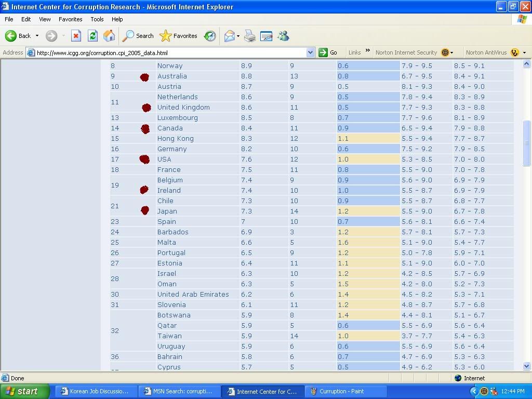Screen dimensions: 532x399
Task: Open the Tools menu
Action: pyautogui.click(x=97, y=19)
